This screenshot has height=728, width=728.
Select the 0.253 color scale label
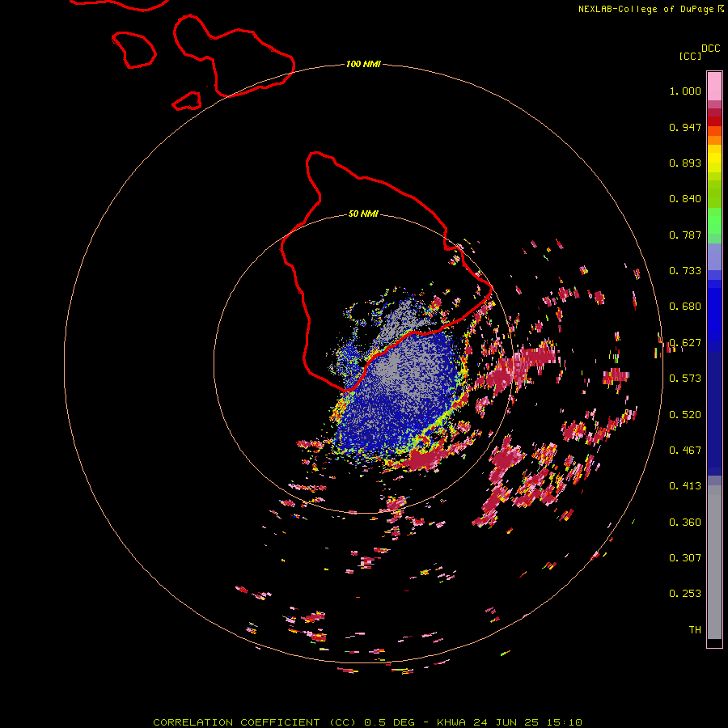tap(685, 594)
